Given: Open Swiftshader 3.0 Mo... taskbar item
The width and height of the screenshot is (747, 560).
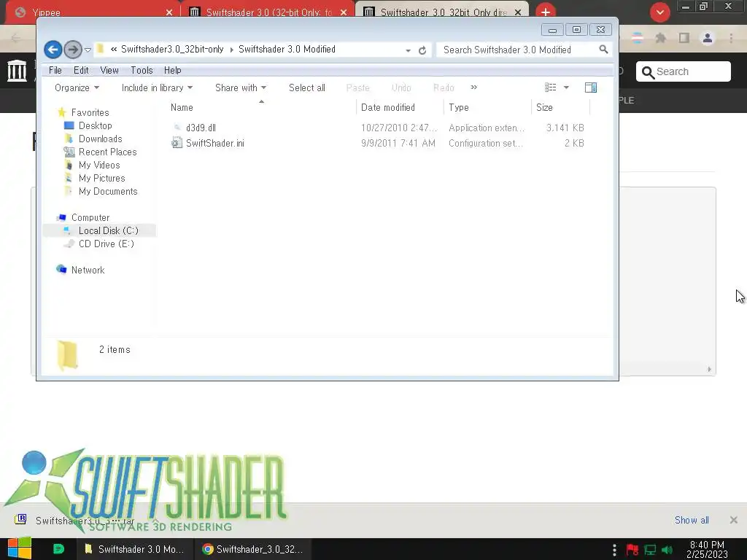Looking at the screenshot, I should coord(134,549).
